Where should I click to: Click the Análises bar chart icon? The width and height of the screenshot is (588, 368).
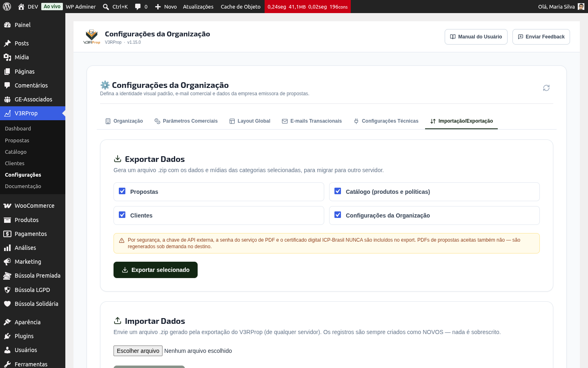[x=7, y=248]
